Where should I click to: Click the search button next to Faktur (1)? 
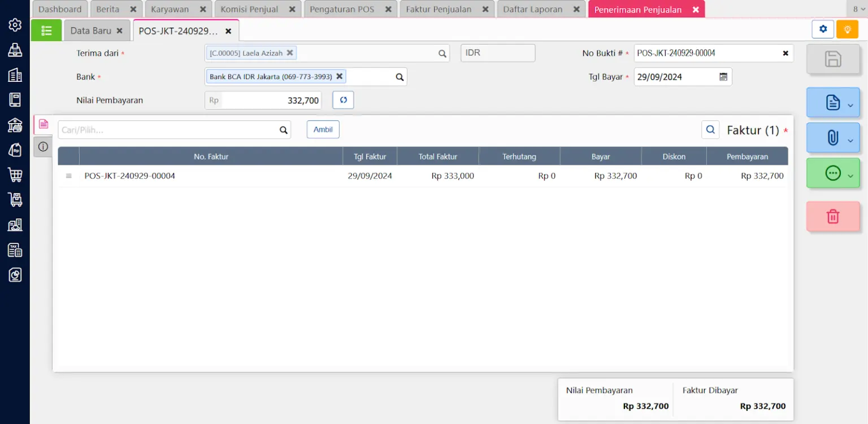tap(710, 129)
